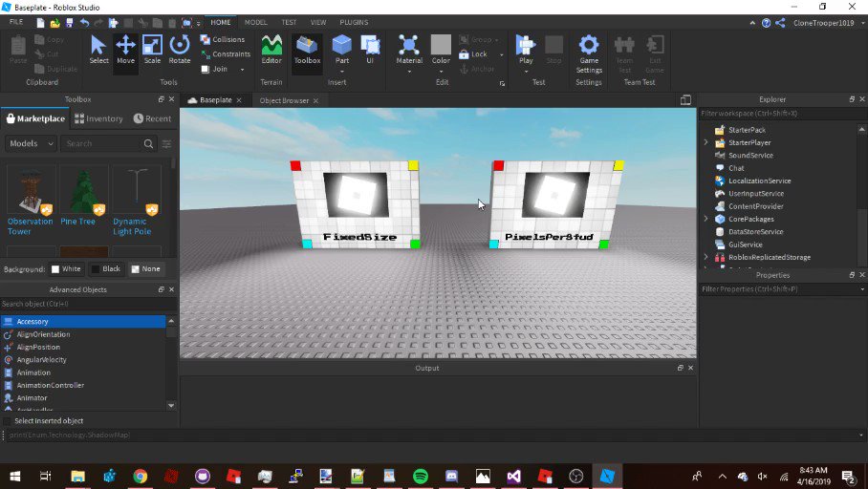Viewport: 868px width, 489px height.
Task: Open the UI insert button
Action: tap(370, 50)
